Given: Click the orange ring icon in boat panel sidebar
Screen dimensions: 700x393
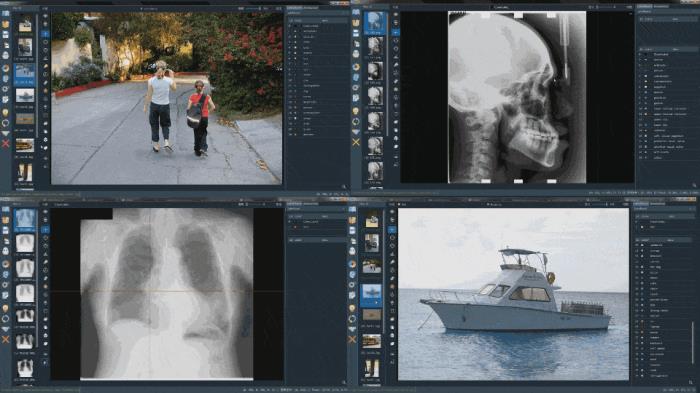Looking at the screenshot, I should 352,264.
